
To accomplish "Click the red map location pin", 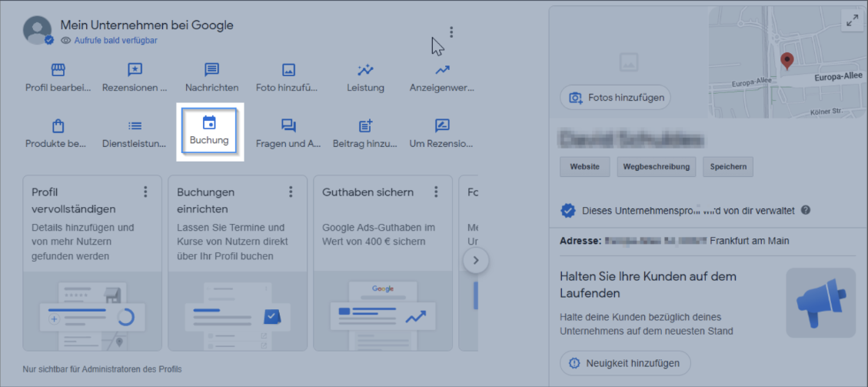I will click(786, 61).
